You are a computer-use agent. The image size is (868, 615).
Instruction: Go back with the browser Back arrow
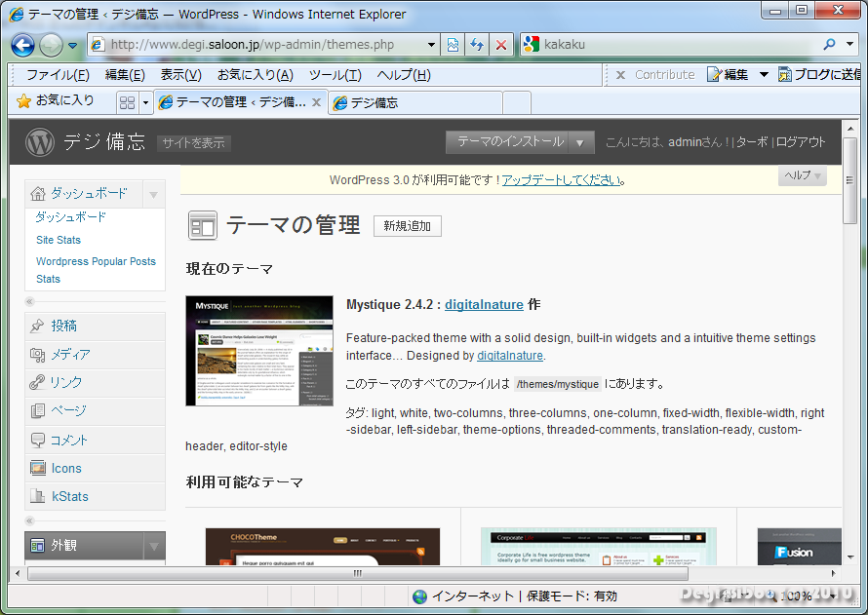pyautogui.click(x=22, y=45)
